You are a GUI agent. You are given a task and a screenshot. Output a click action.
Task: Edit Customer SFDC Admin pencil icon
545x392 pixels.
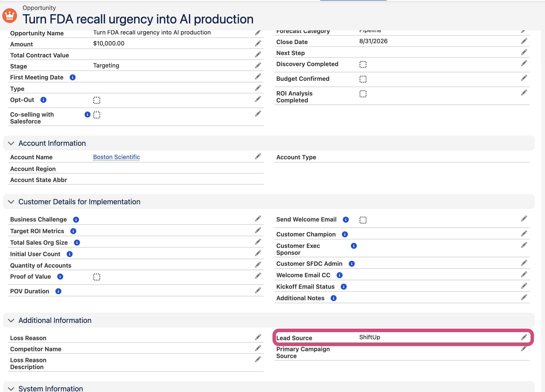tap(524, 263)
